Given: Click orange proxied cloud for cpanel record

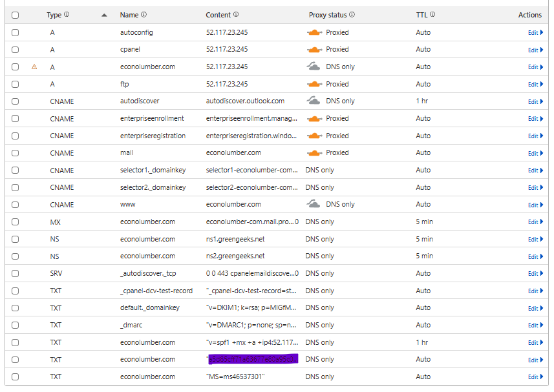Looking at the screenshot, I should (x=314, y=50).
